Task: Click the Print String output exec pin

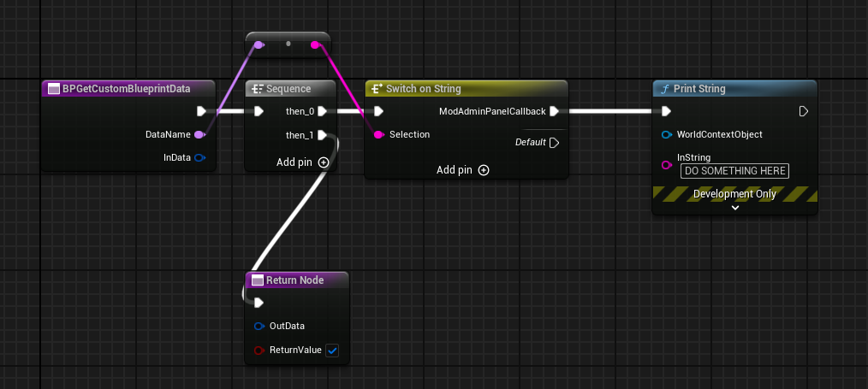Action: 803,111
